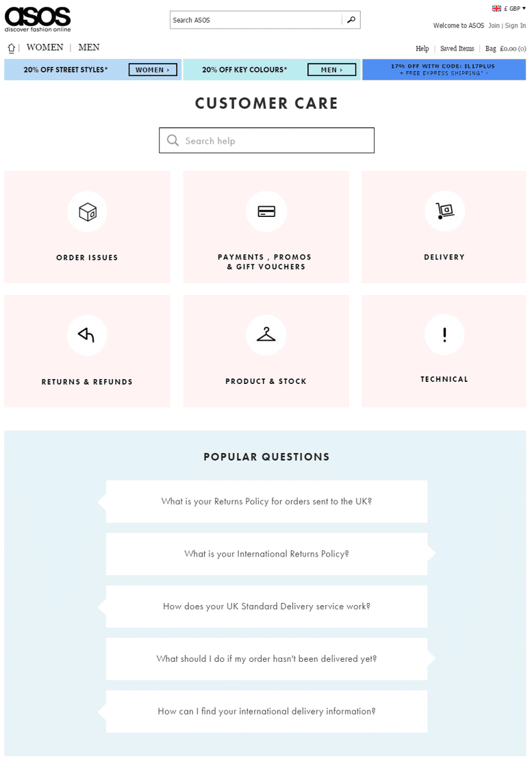Click the MEN button on key colours banner
The image size is (532, 770).
(331, 70)
